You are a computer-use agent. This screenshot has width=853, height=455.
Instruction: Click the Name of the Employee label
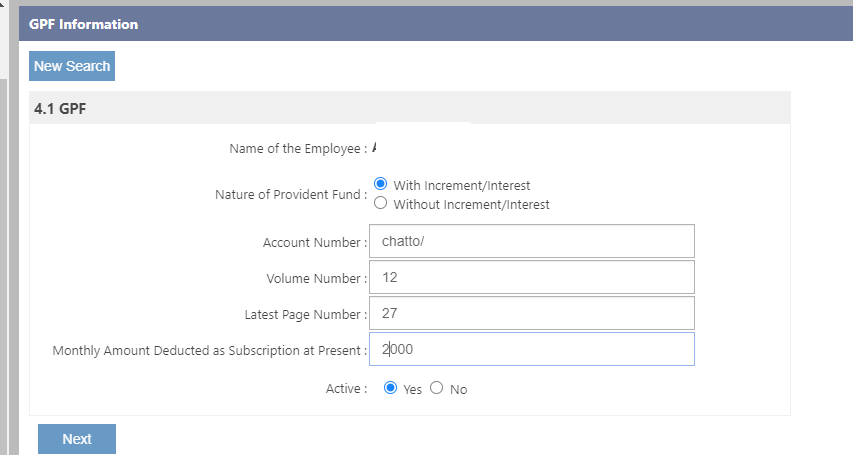coord(297,149)
